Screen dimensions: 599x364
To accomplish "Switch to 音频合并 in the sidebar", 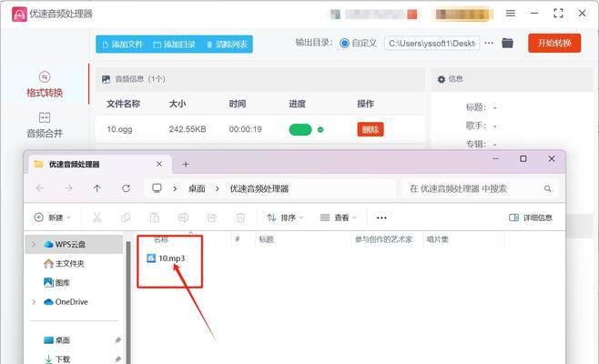I will coord(45,126).
